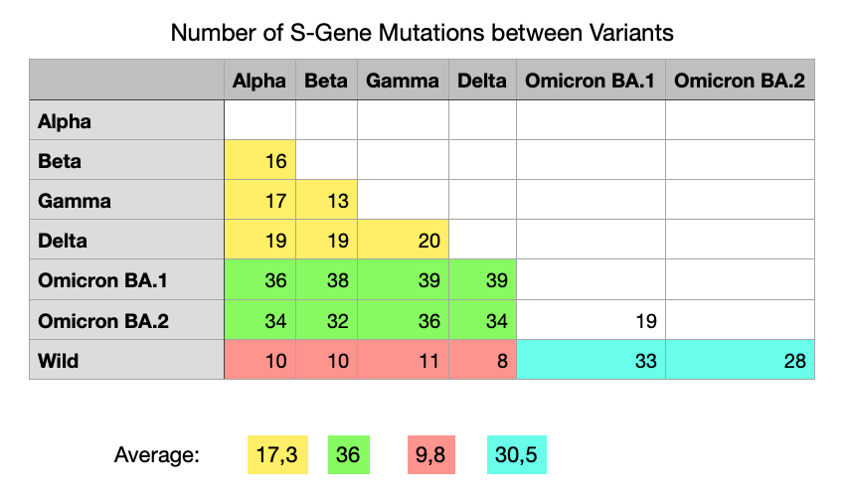Click the Omicron BA.1-Beta cell showing 38
849x504 pixels.
click(x=326, y=281)
